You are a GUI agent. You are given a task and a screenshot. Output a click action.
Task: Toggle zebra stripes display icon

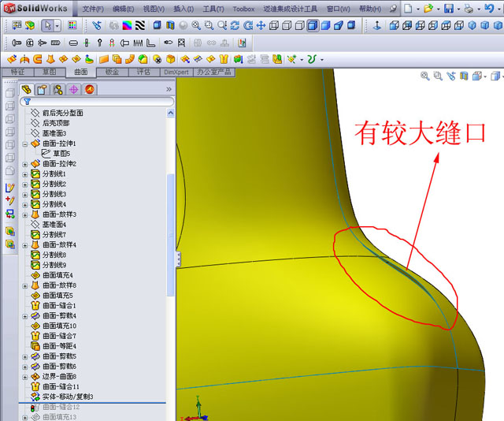[140, 25]
